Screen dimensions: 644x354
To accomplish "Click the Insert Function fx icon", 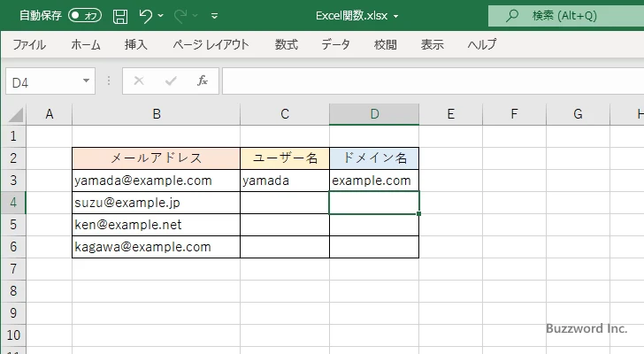I will pos(203,81).
